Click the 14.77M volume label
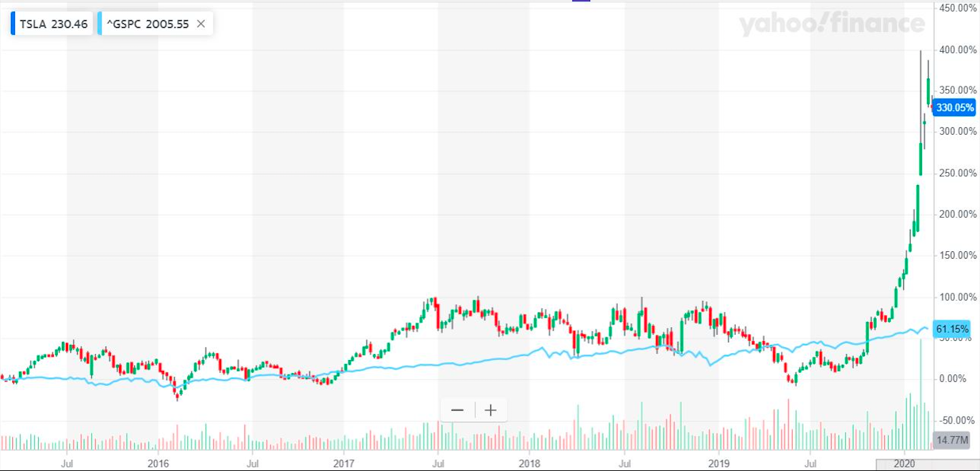Image resolution: width=980 pixels, height=471 pixels. [952, 440]
